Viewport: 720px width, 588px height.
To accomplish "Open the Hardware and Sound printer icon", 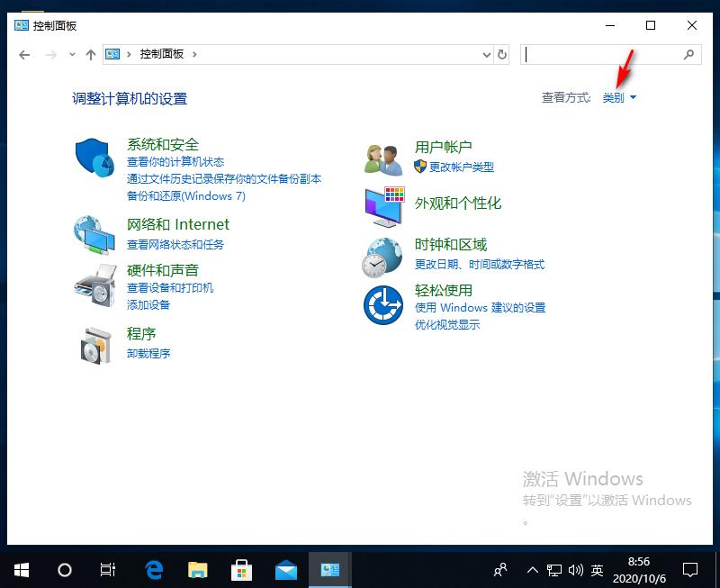I will (x=95, y=285).
